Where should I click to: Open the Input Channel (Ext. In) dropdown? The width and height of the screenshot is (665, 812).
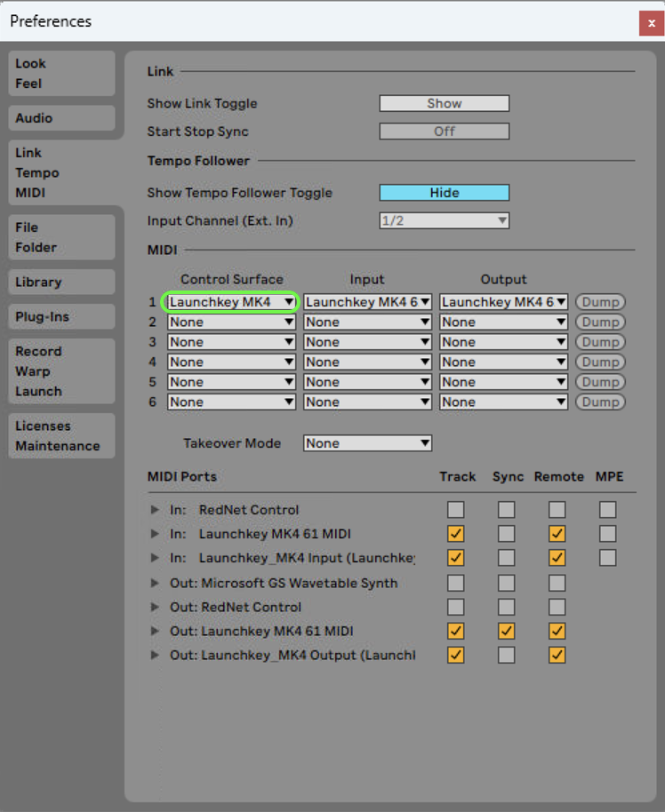(x=445, y=220)
